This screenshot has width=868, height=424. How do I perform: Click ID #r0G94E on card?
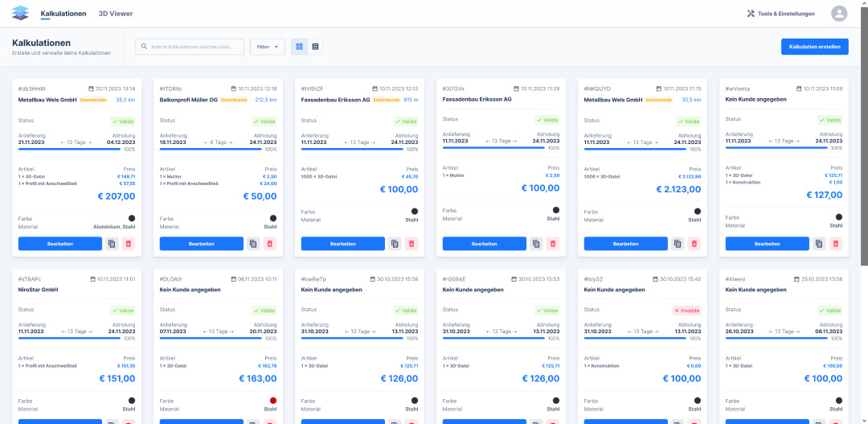pos(454,279)
